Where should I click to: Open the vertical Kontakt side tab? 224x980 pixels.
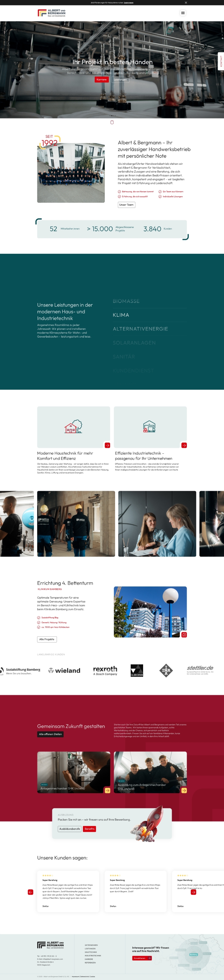pyautogui.click(x=221, y=61)
